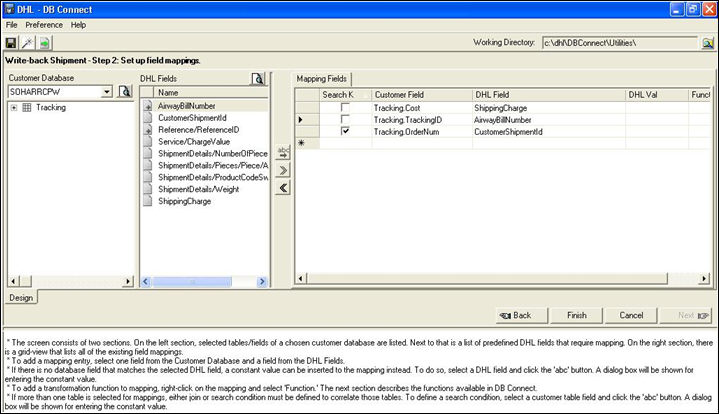
Task: Uncheck the Search Key checkbox for Tracking.OrderNum
Action: coord(345,132)
